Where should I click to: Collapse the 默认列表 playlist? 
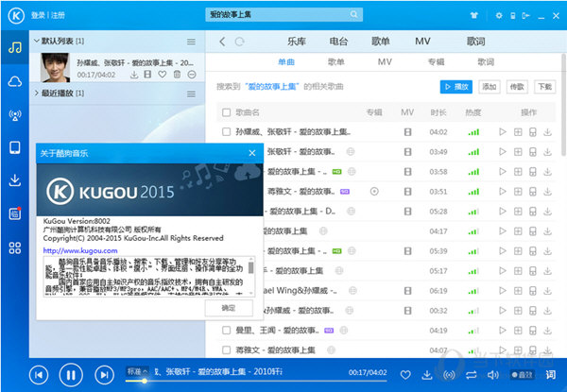(37, 41)
